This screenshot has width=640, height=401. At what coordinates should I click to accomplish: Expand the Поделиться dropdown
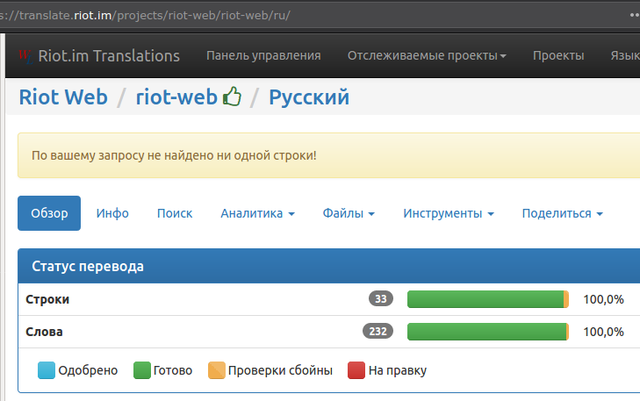[562, 213]
